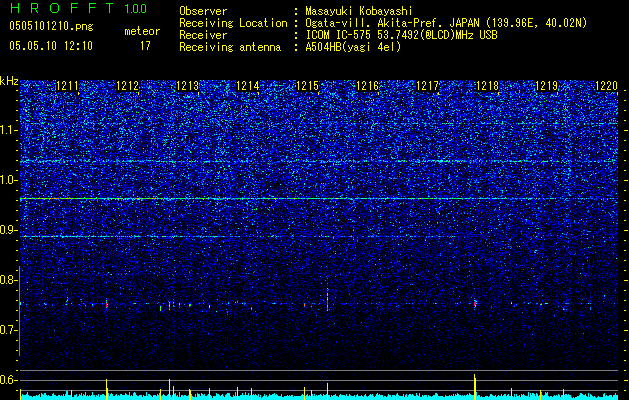Click the 'Receiver' field label
Screen dimensions: 629x400
click(203, 35)
